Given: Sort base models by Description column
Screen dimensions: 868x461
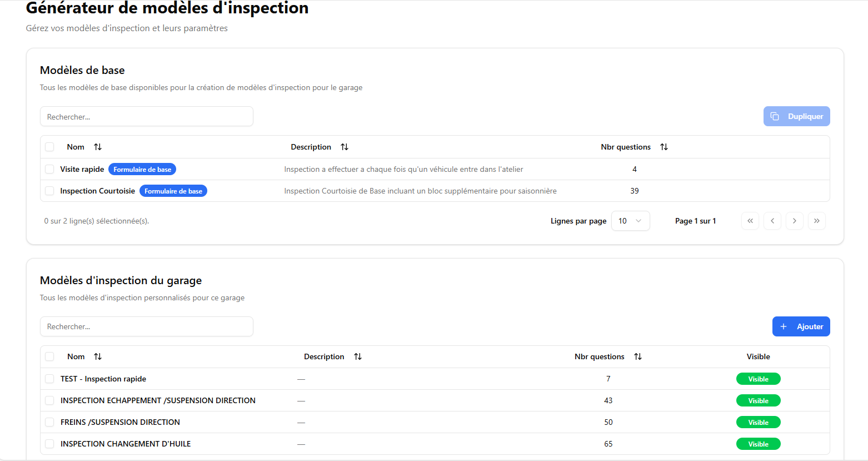Looking at the screenshot, I should click(345, 147).
